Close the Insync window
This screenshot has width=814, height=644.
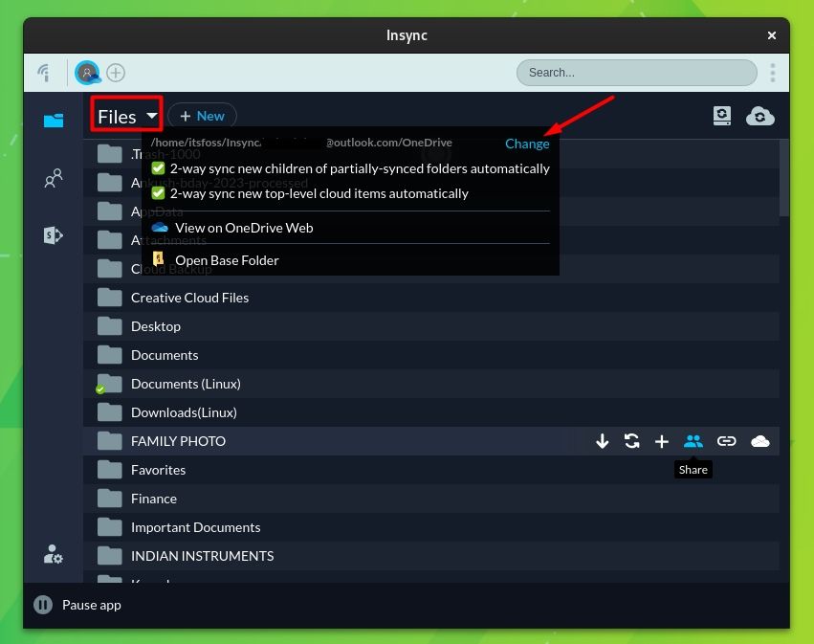[771, 35]
